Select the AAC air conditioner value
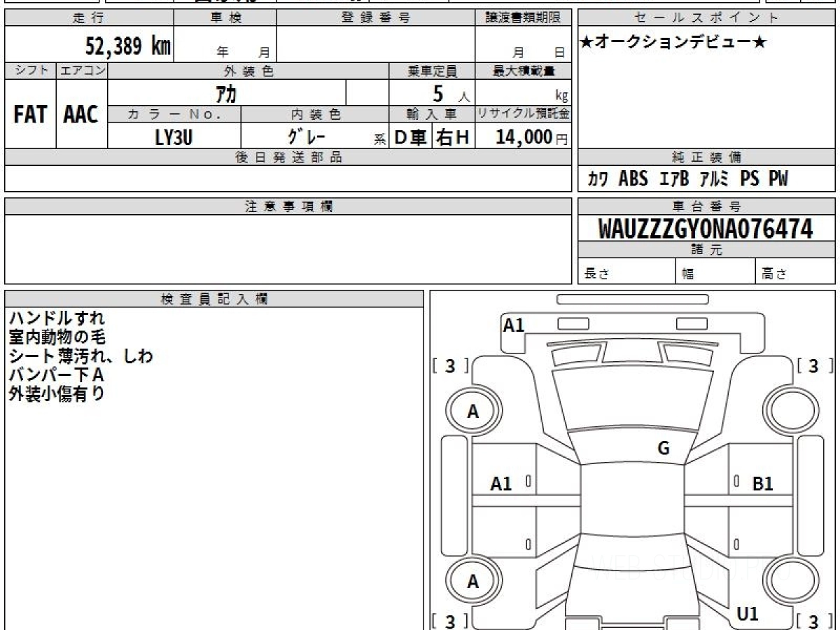Image resolution: width=840 pixels, height=630 pixels. [81, 114]
